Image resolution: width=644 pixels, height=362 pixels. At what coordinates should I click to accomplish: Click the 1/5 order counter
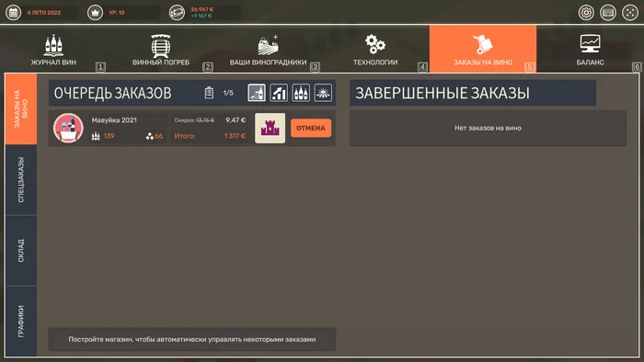[x=228, y=93]
